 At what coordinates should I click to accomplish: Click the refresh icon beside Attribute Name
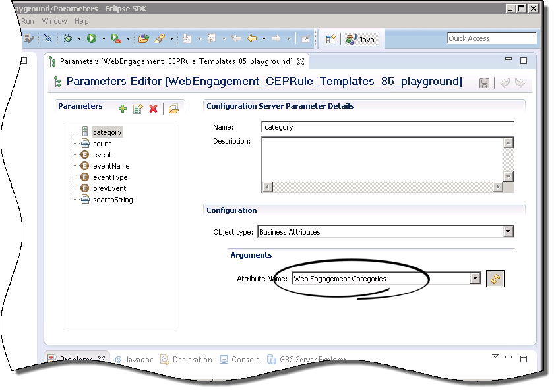click(x=495, y=279)
